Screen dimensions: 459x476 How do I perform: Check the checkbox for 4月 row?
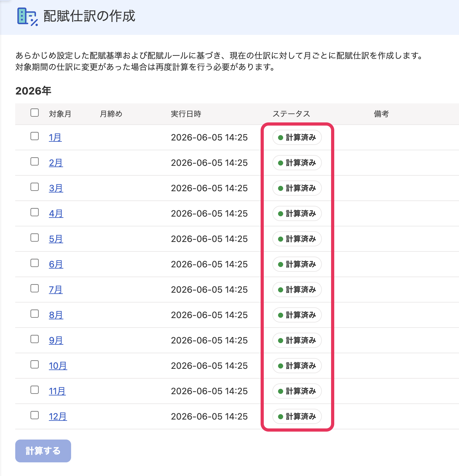(x=35, y=212)
